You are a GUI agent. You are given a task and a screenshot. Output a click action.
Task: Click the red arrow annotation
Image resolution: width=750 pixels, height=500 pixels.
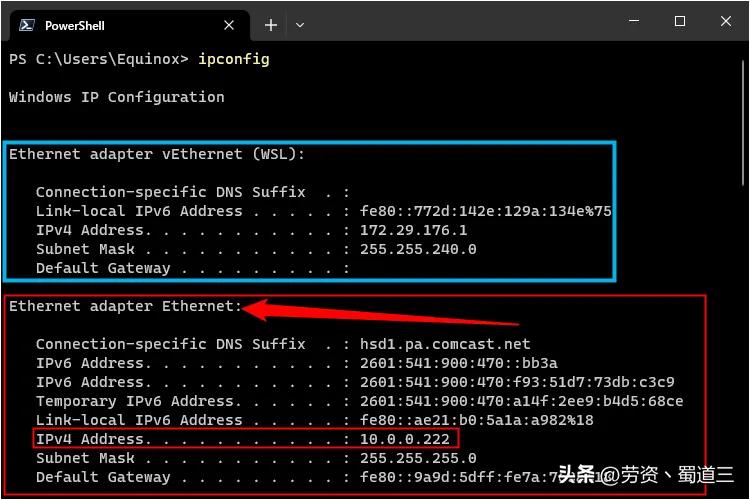pyautogui.click(x=380, y=313)
